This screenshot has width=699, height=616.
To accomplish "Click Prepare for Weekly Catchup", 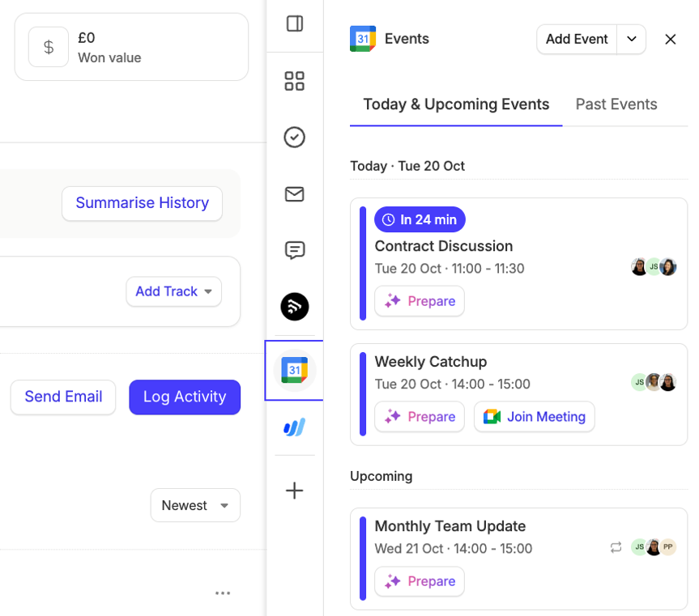I will (x=420, y=416).
